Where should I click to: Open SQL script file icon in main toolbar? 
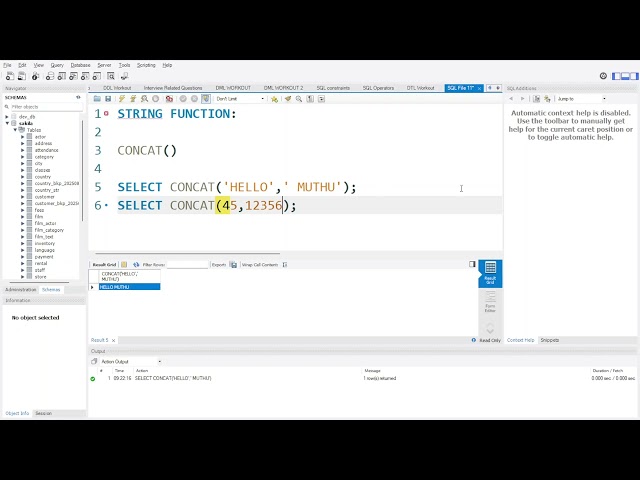click(x=22, y=76)
